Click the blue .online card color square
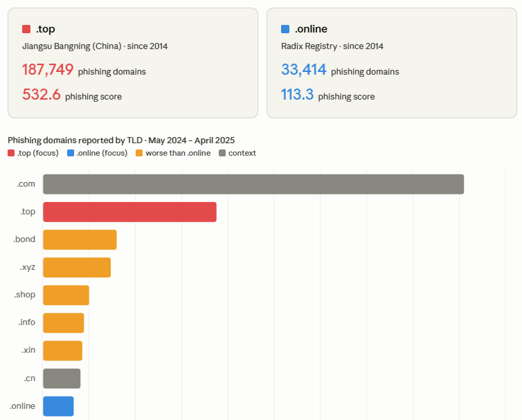The image size is (522, 420). point(285,29)
